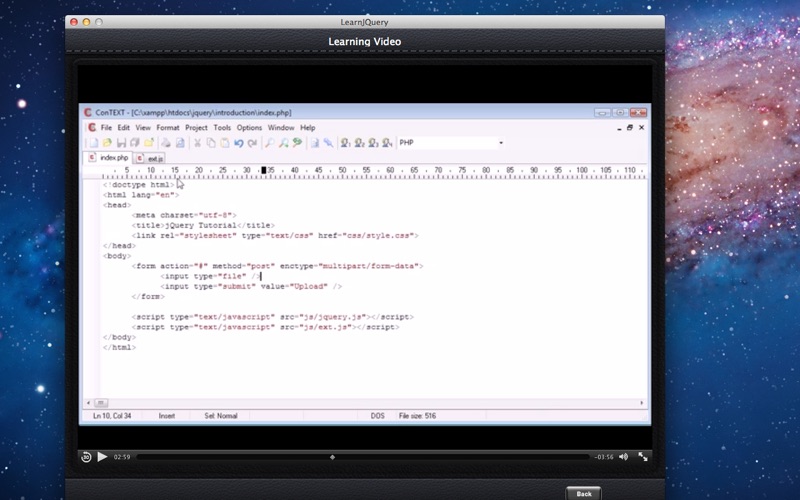Switch to the ext.js tab
The image size is (800, 500).
[x=149, y=159]
